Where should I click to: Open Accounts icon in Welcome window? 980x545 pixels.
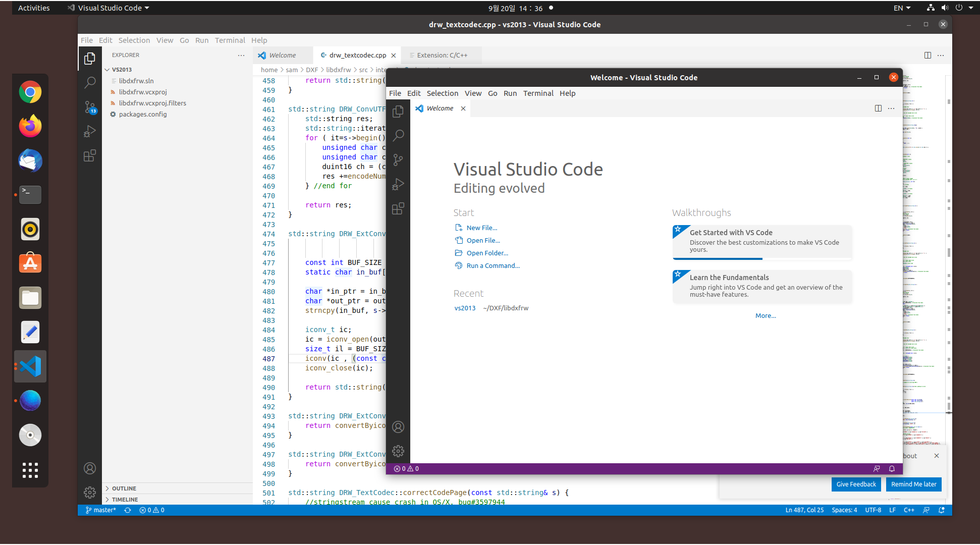[398, 427]
